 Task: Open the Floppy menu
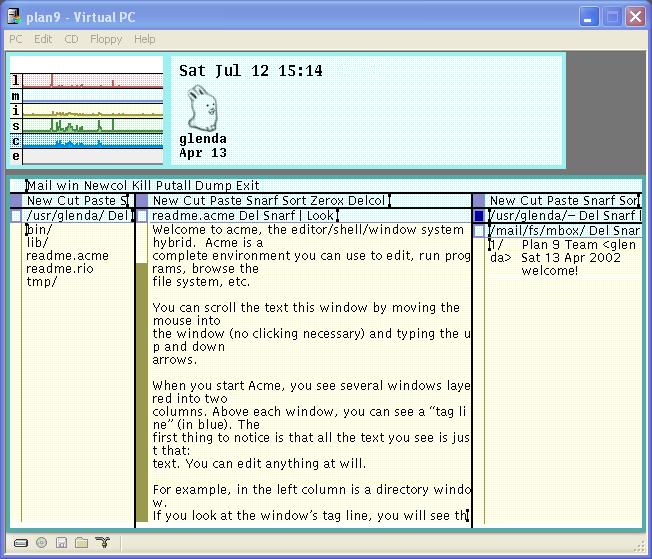(x=106, y=39)
